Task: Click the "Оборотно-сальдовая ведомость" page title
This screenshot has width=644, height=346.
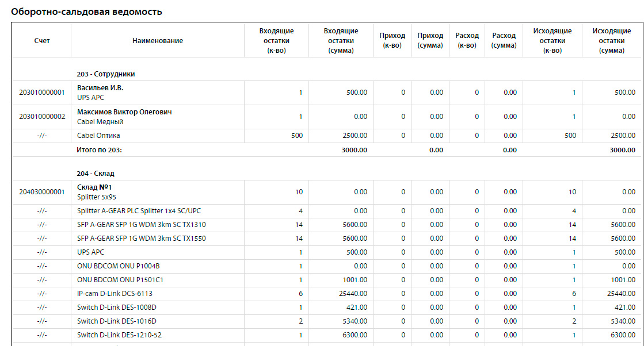Action: (86, 11)
